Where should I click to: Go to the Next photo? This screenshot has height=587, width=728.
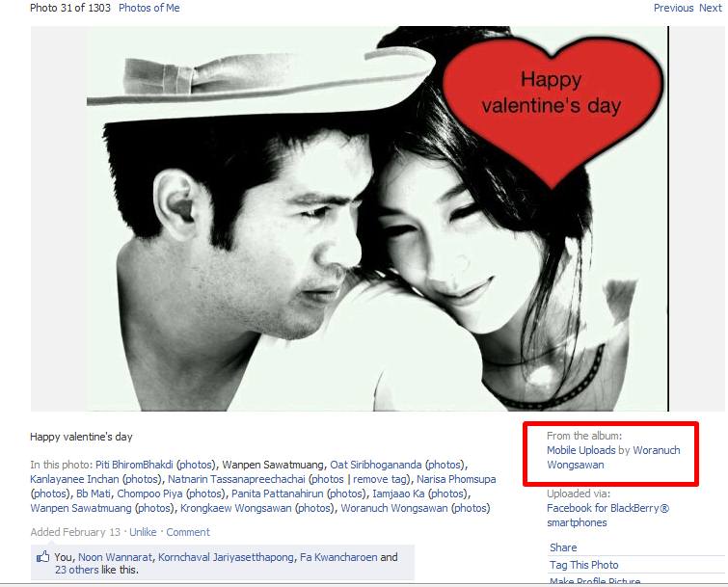711,8
